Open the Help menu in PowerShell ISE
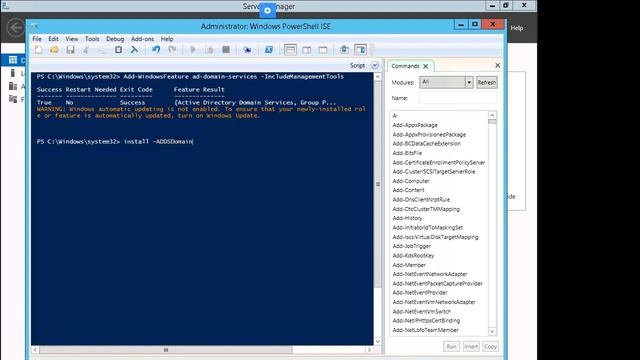 click(x=167, y=39)
